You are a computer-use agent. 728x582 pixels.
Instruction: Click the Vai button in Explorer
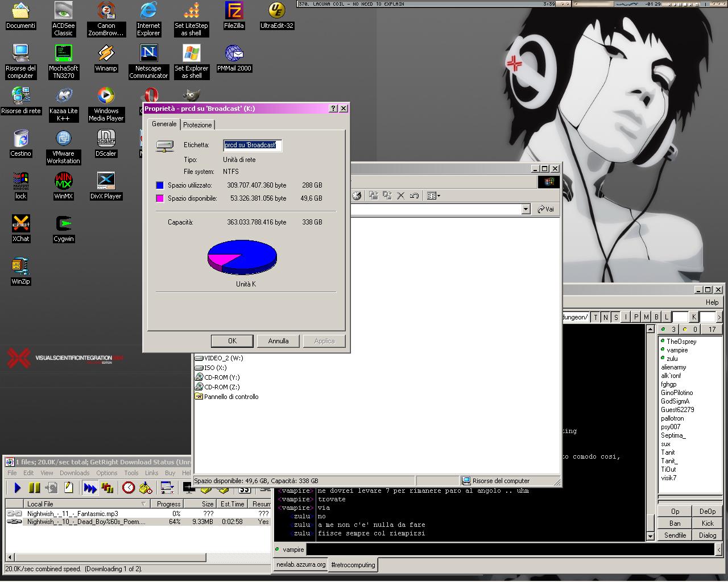pos(546,209)
